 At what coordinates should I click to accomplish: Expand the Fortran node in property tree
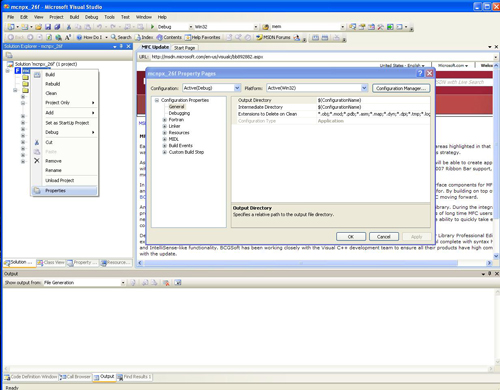coord(165,120)
